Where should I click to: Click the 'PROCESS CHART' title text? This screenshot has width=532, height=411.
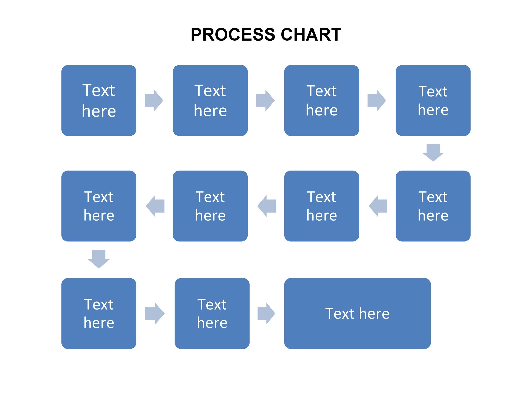[x=266, y=24]
